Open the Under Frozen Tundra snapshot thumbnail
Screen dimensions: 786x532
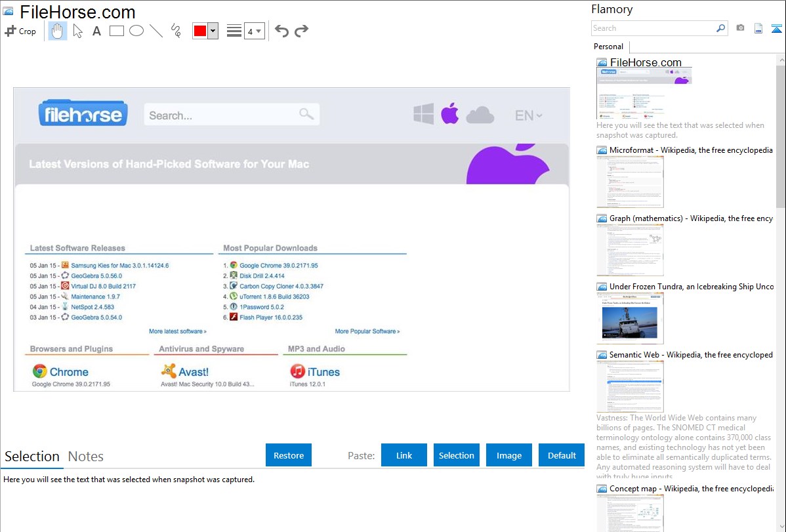(630, 318)
